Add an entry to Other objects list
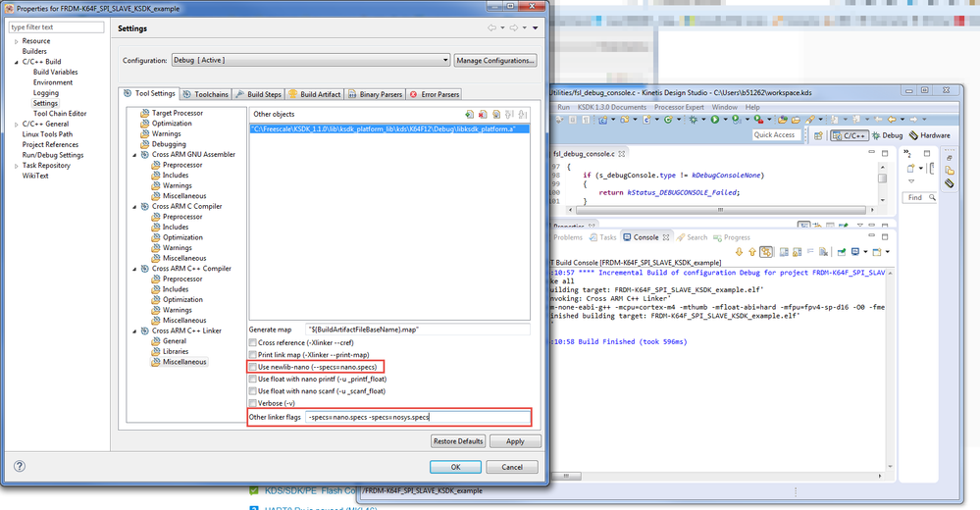This screenshot has height=510, width=980. (469, 115)
